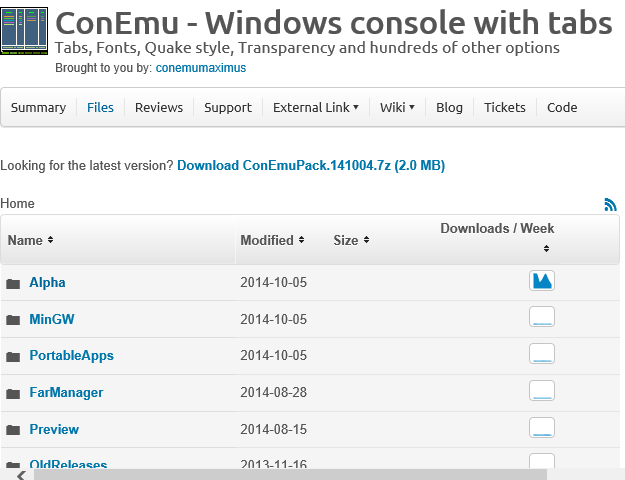
Task: Click the horizontal scrollbar thumb
Action: (290, 474)
